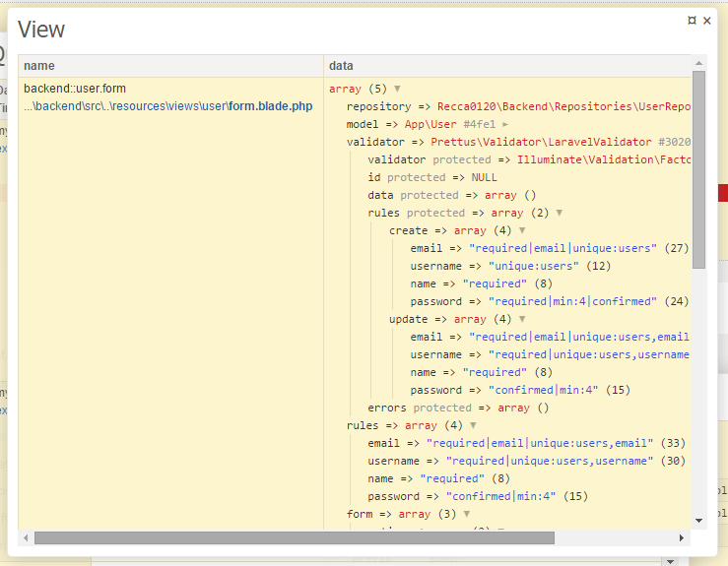Collapse the top-level array (5) tree

point(397,89)
